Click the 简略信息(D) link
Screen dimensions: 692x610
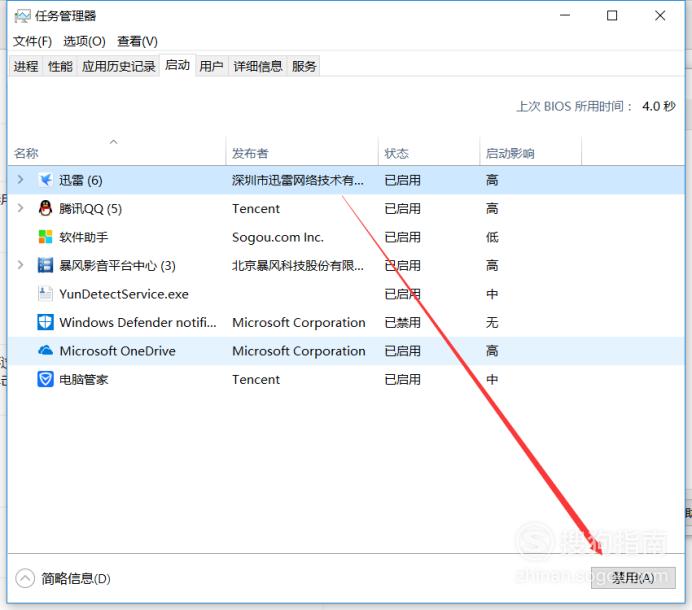76,578
